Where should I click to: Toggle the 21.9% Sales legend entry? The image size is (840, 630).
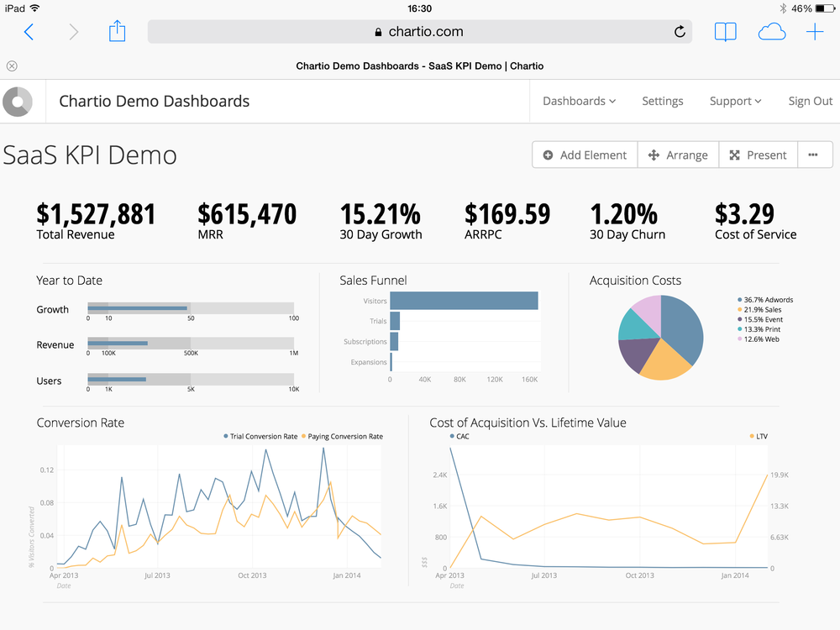coord(759,310)
